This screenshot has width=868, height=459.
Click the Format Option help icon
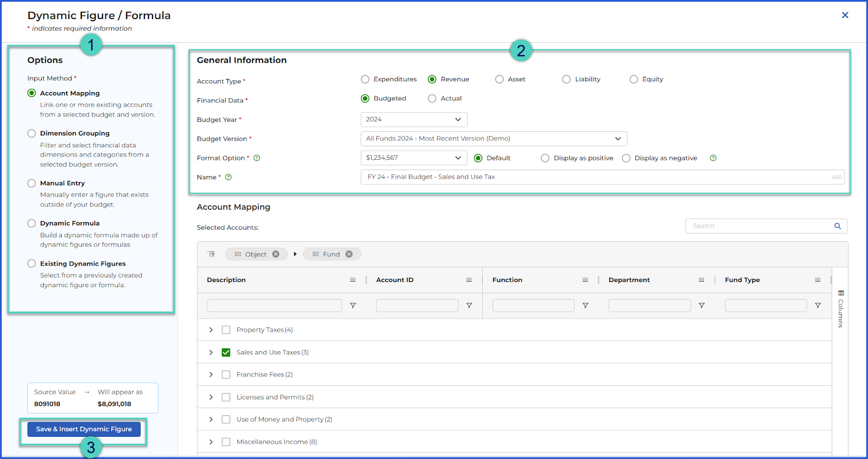(x=257, y=158)
